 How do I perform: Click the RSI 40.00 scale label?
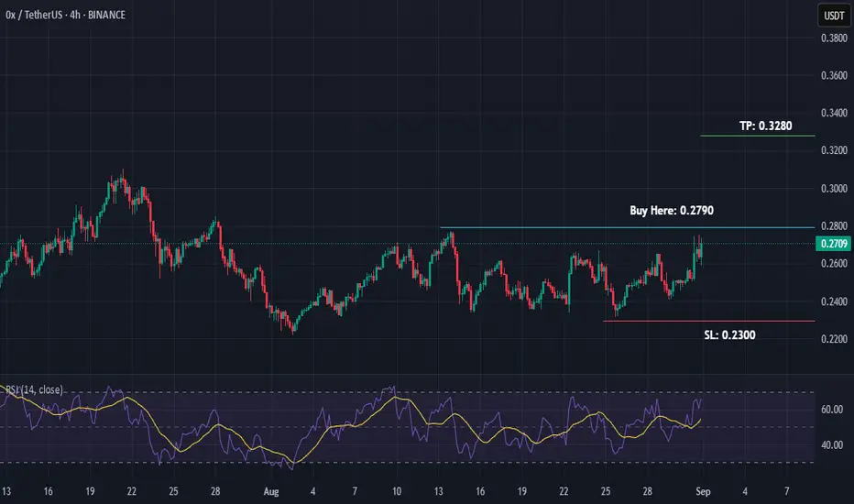click(832, 445)
